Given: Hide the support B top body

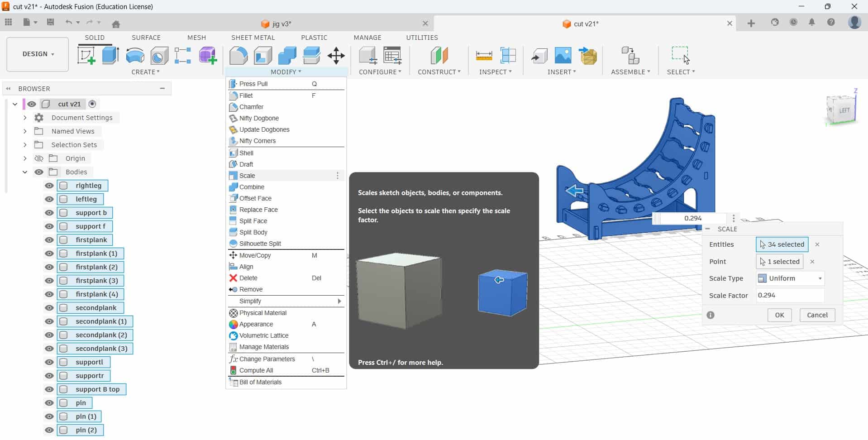Looking at the screenshot, I should point(49,389).
